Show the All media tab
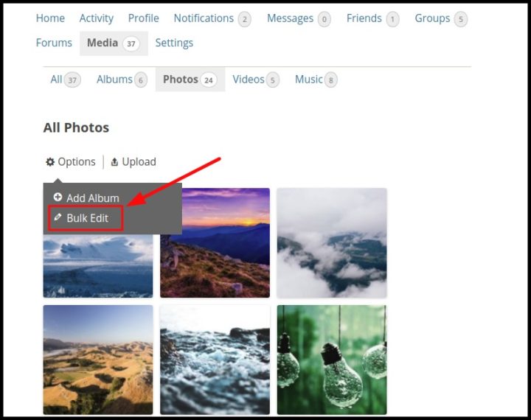This screenshot has width=531, height=420. coord(56,80)
